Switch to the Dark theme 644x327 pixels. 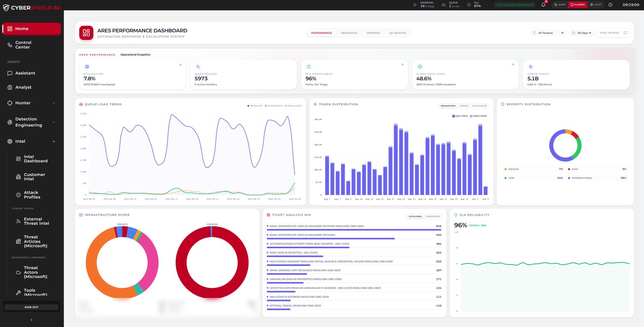pos(560,5)
